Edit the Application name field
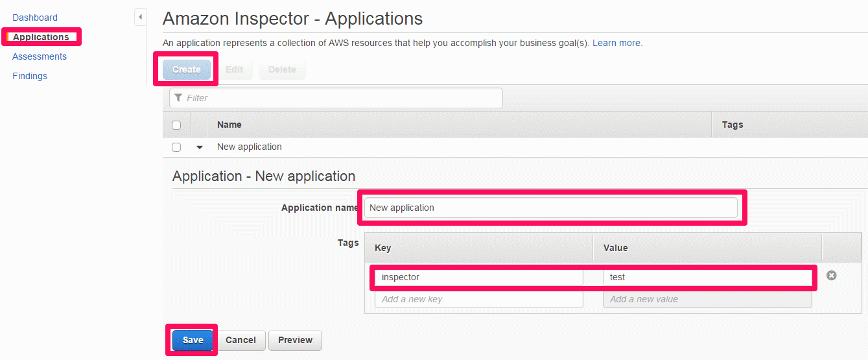Image resolution: width=868 pixels, height=360 pixels. point(550,208)
